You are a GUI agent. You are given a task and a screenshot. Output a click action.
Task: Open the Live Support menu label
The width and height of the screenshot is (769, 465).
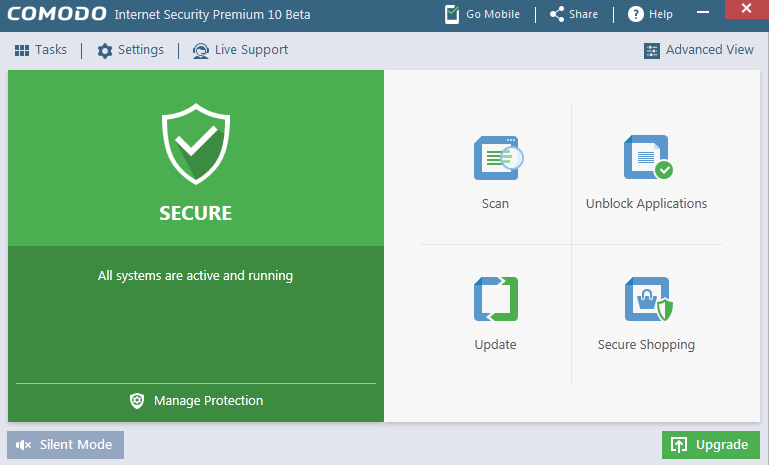tap(251, 50)
